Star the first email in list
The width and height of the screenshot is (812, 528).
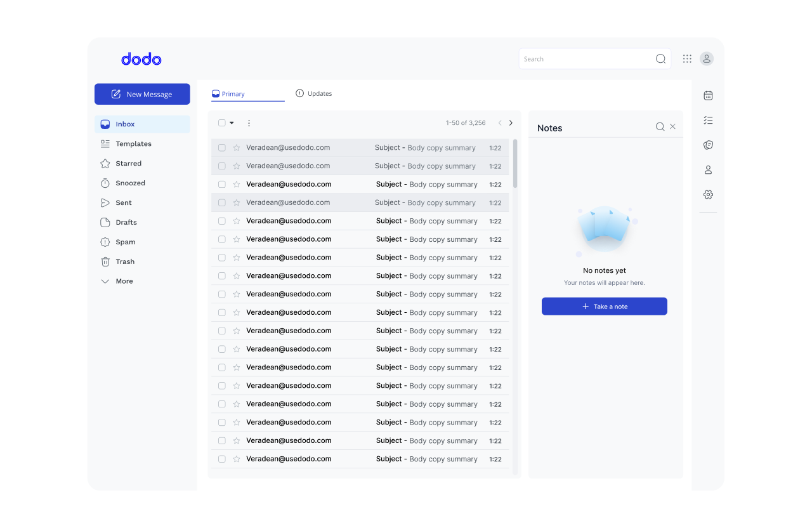click(237, 148)
